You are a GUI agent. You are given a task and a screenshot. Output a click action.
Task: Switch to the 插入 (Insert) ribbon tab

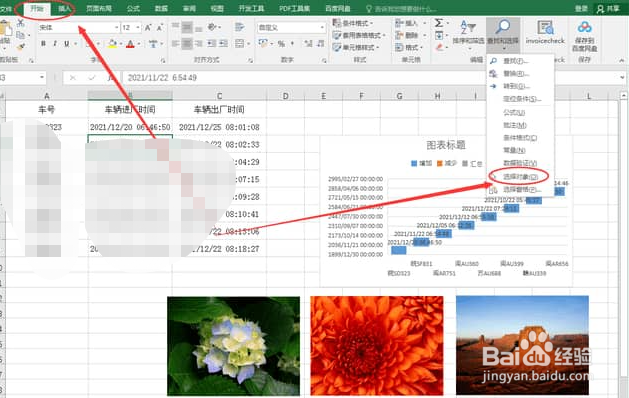(x=64, y=8)
